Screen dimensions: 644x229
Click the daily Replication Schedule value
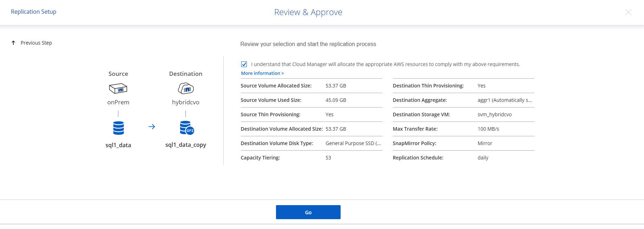[x=483, y=158]
